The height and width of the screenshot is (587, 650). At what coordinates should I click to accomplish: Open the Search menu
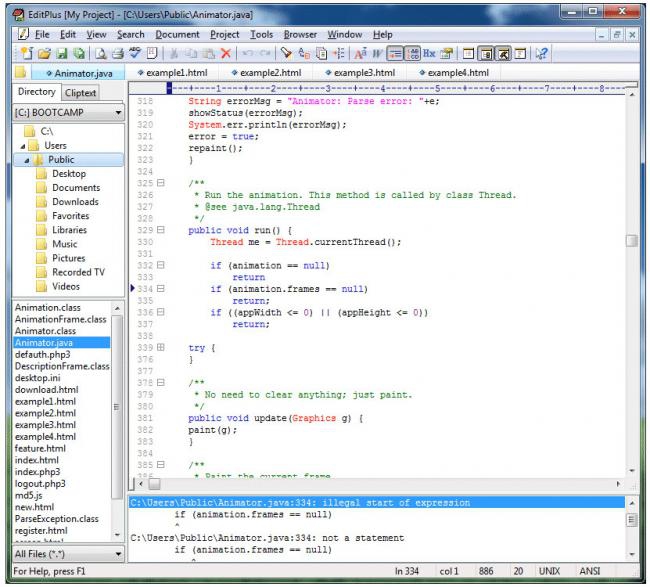pos(131,34)
